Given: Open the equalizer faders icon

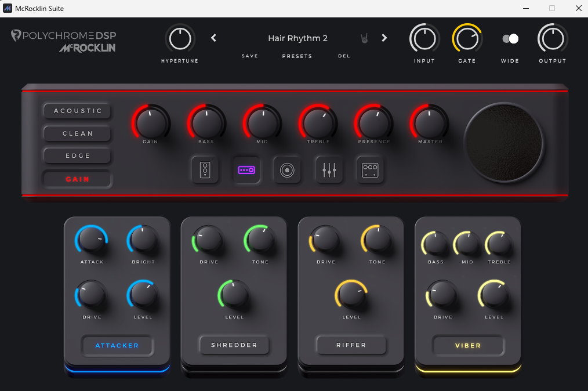Looking at the screenshot, I should (329, 170).
